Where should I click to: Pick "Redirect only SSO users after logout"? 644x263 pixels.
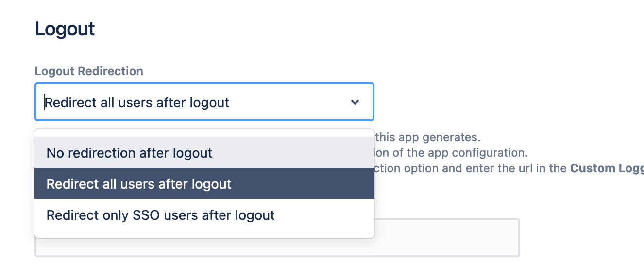(x=160, y=215)
